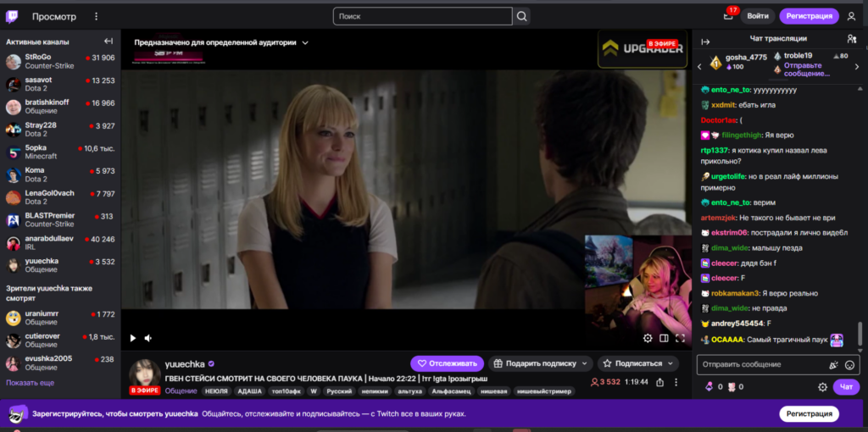Click gosha_4775 in gift leaderboard
Image resolution: width=868 pixels, height=432 pixels.
pyautogui.click(x=746, y=57)
